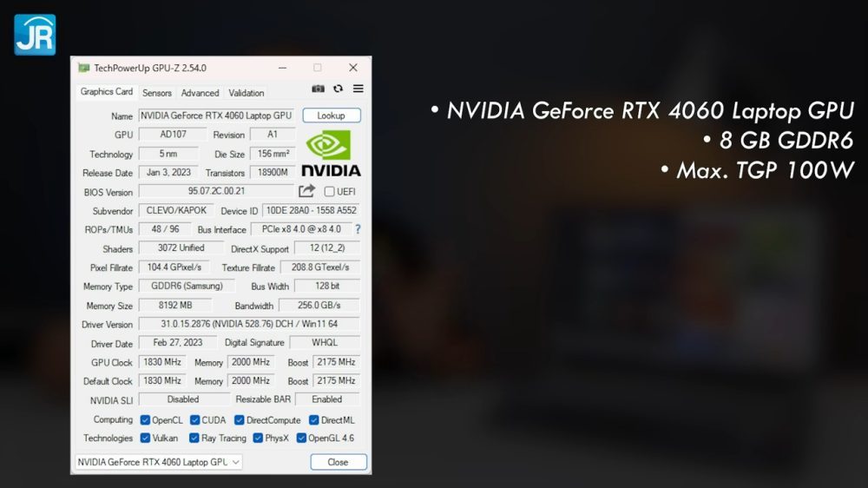Switch to the Sensors tab
The width and height of the screenshot is (868, 488).
click(156, 93)
